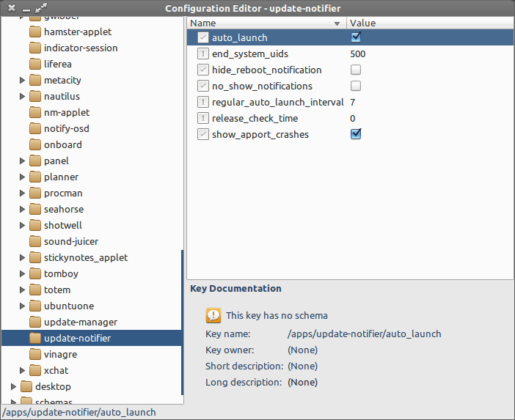Screen dimensions: 515x420
Task: Select the xchat folder label
Action: pos(56,370)
